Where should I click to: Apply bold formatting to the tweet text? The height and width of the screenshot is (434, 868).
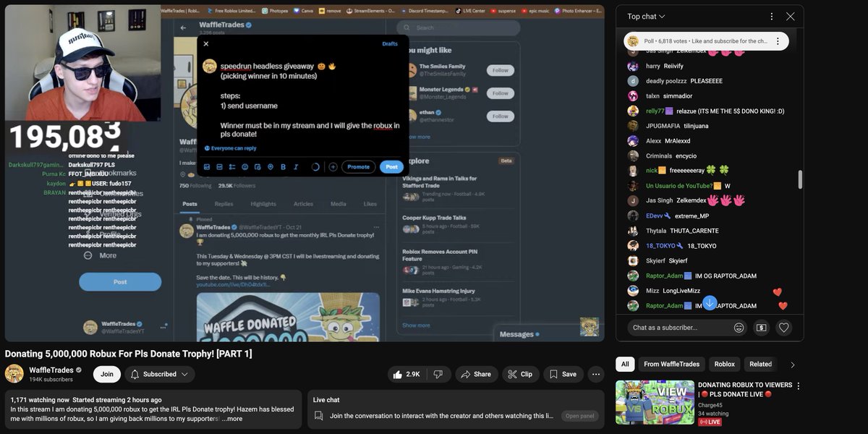pos(284,167)
